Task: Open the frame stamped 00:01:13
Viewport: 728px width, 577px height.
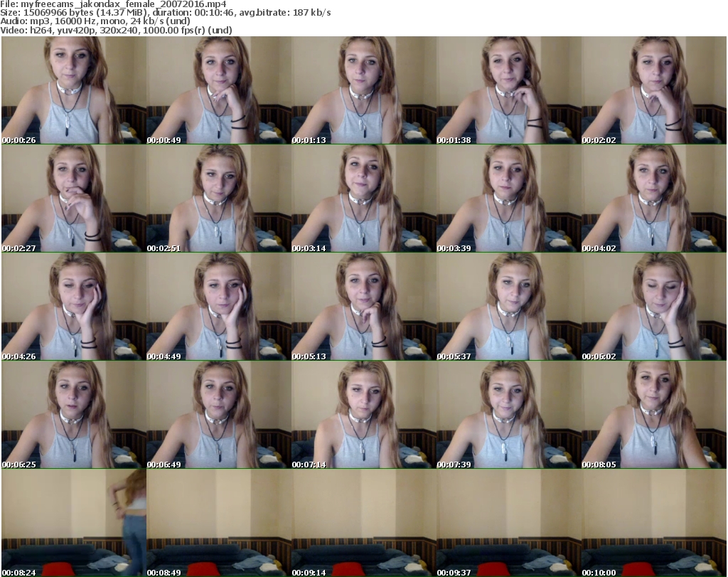Action: [364, 90]
